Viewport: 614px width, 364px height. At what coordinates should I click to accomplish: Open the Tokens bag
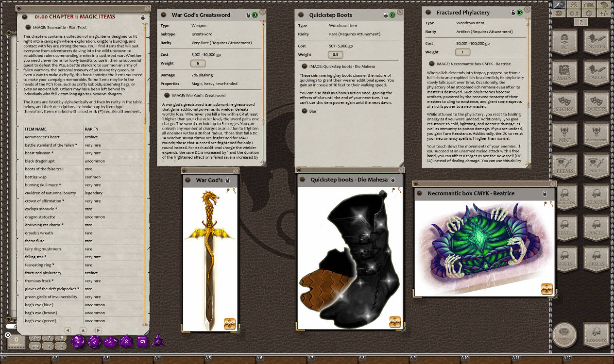tap(564, 335)
